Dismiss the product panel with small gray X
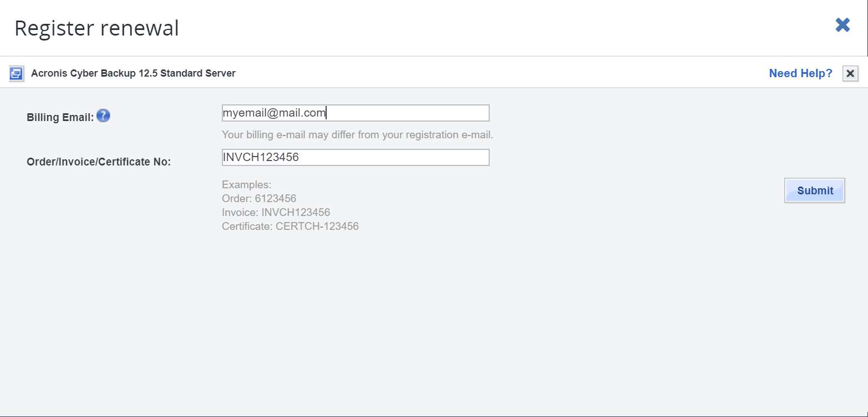The height and width of the screenshot is (417, 868). point(850,73)
